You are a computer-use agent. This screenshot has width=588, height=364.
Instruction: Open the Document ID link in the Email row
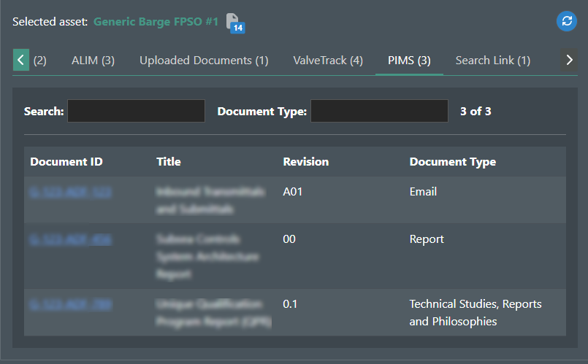click(x=70, y=192)
